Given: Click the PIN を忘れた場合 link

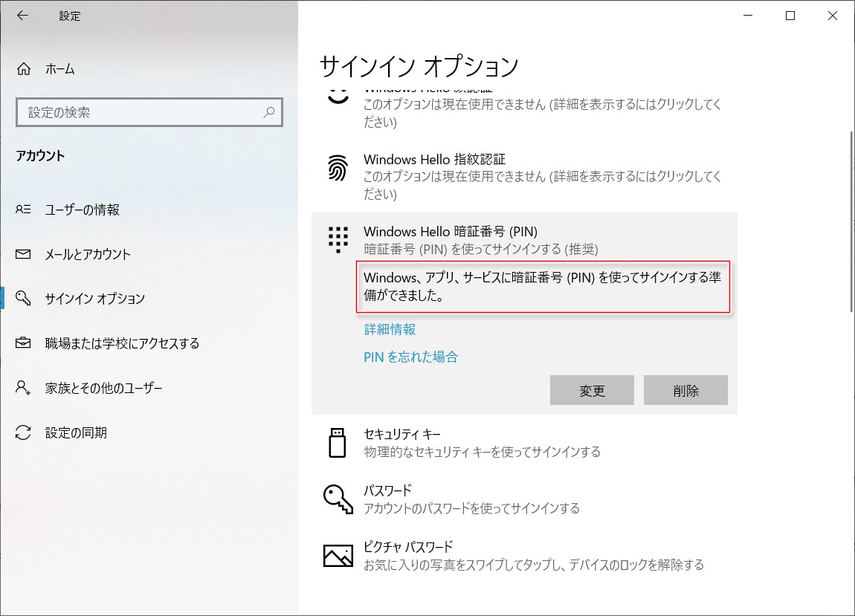Looking at the screenshot, I should tap(410, 357).
